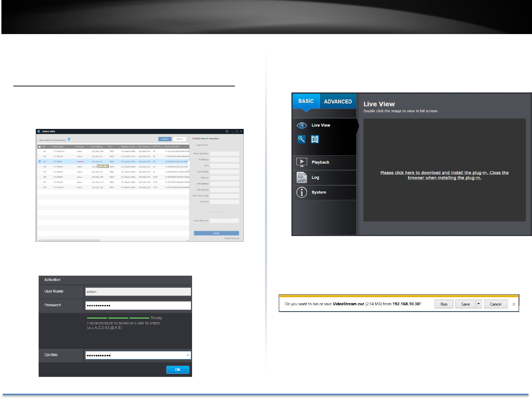The width and height of the screenshot is (532, 399).
Task: Reveal the Confirm password with the eye icon
Action: [x=188, y=355]
